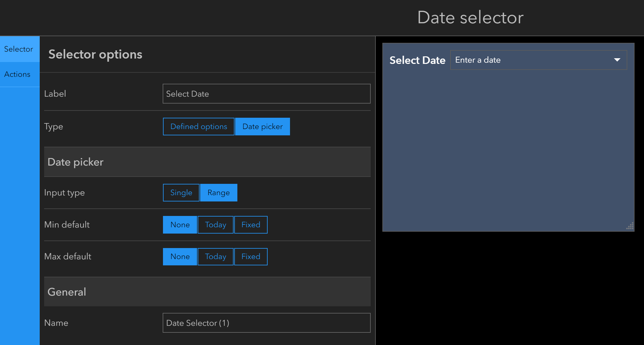Open the Enter a date dropdown arrow
This screenshot has width=644, height=345.
(x=617, y=60)
